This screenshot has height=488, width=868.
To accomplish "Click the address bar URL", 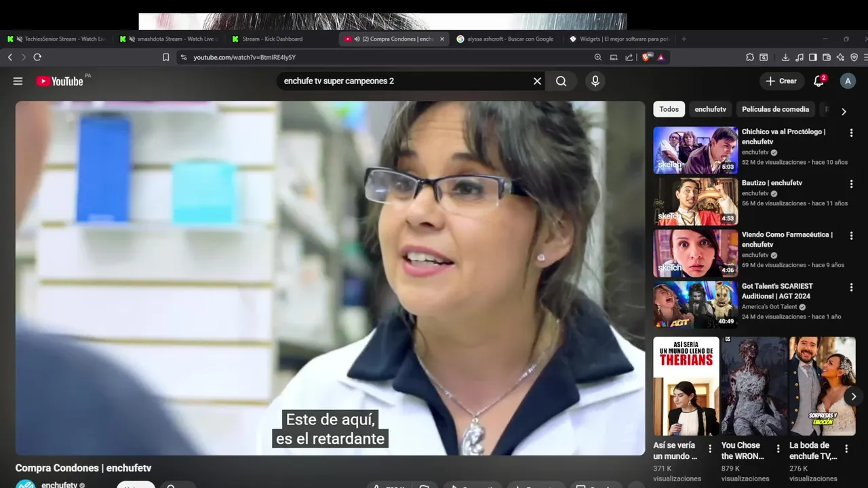I will pyautogui.click(x=244, y=58).
